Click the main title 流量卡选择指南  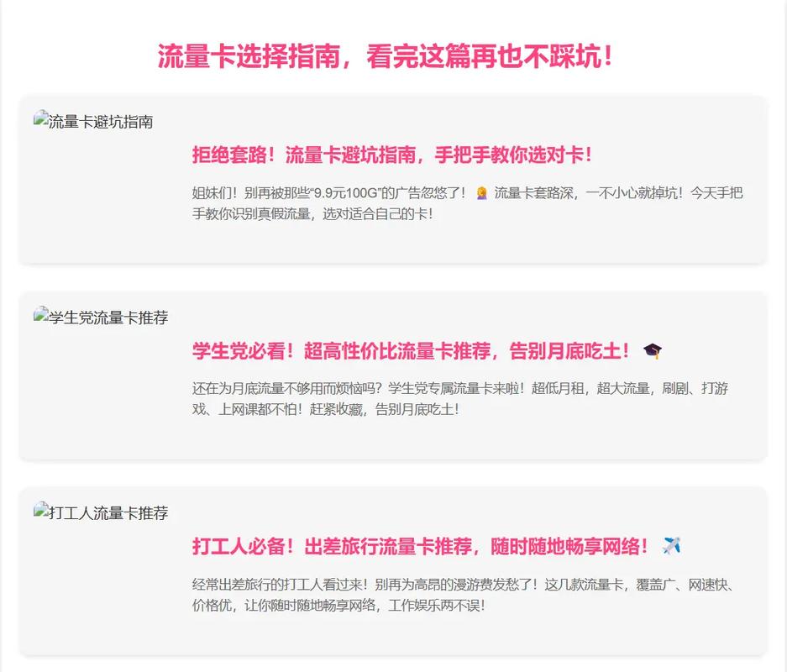click(x=385, y=55)
